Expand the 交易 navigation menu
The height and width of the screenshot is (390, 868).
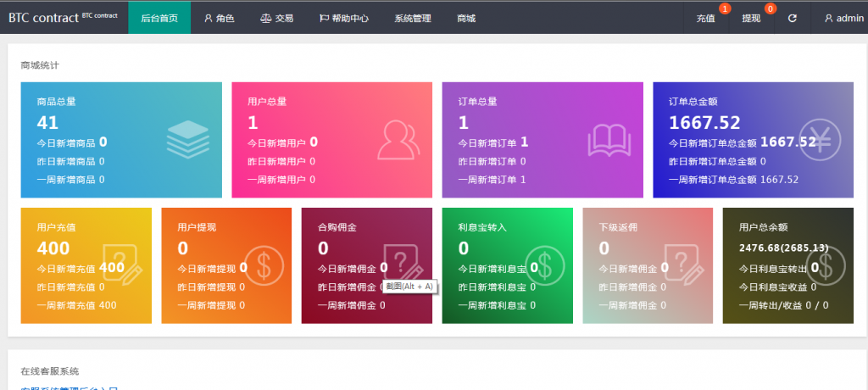pos(275,18)
